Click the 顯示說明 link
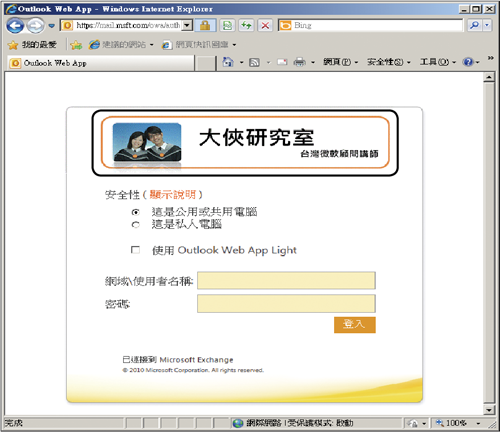This screenshot has width=500, height=432. 173,195
